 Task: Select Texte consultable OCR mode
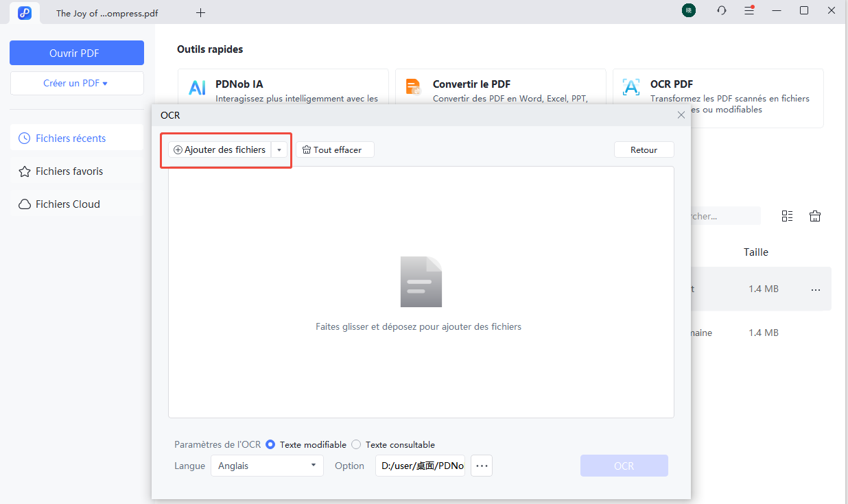pyautogui.click(x=355, y=444)
